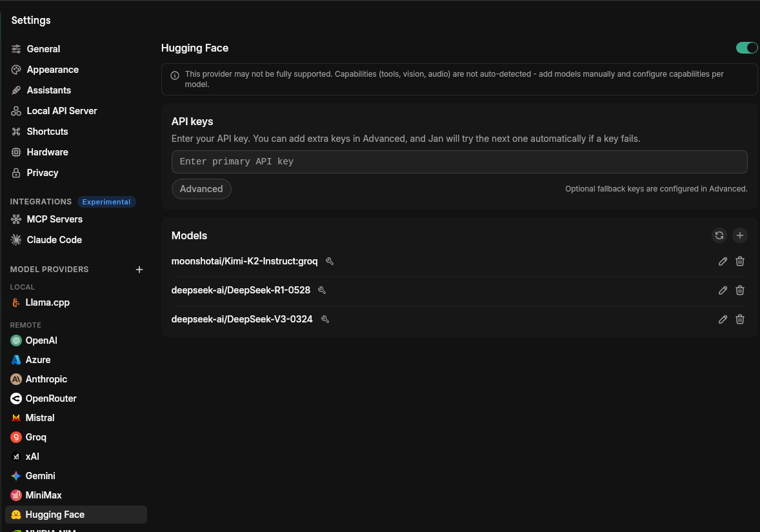Screen dimensions: 760x532
Task: Click the Experimental badge next to Integrations
Action: pos(106,202)
